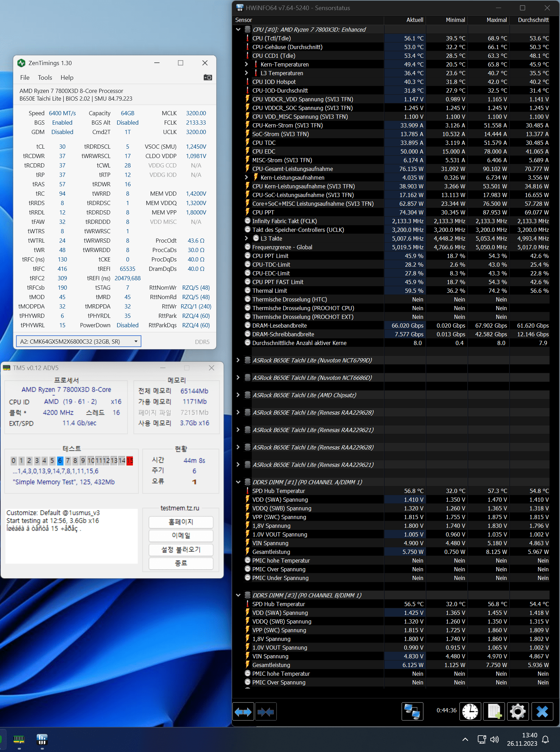
Task: Click the CPU TDC lightning icon
Action: (x=248, y=143)
